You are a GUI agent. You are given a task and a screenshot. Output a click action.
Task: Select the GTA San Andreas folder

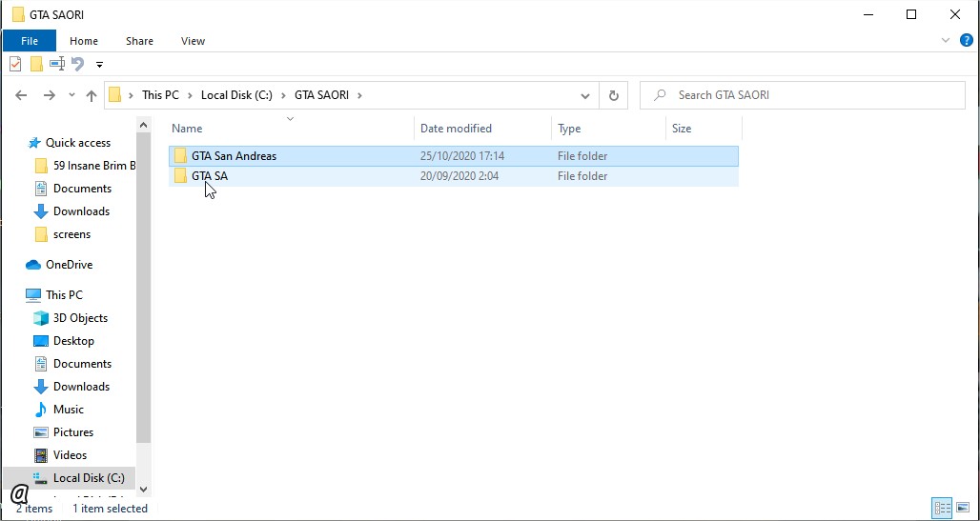click(454, 156)
